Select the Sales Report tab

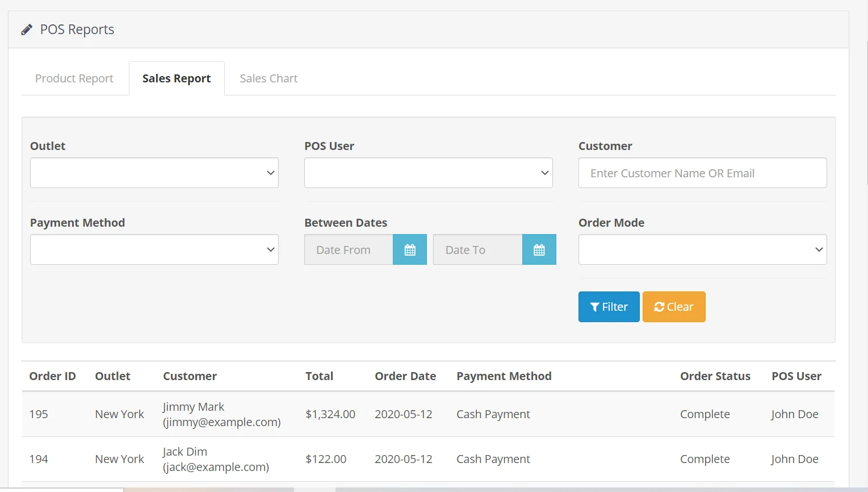tap(177, 78)
